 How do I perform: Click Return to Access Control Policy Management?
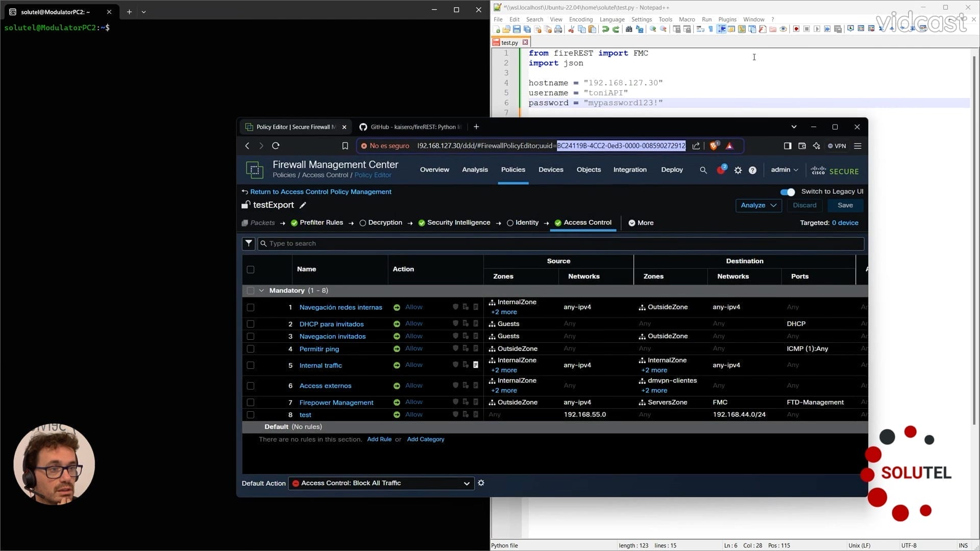(320, 192)
